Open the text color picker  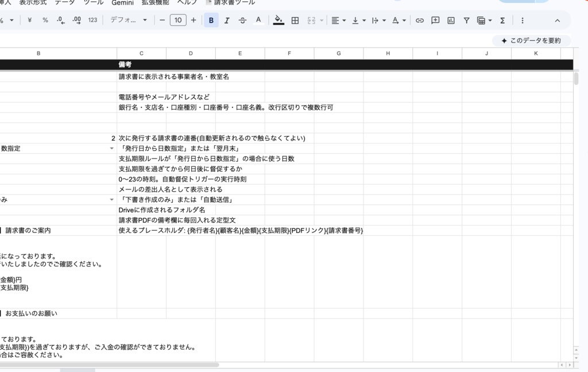(258, 20)
